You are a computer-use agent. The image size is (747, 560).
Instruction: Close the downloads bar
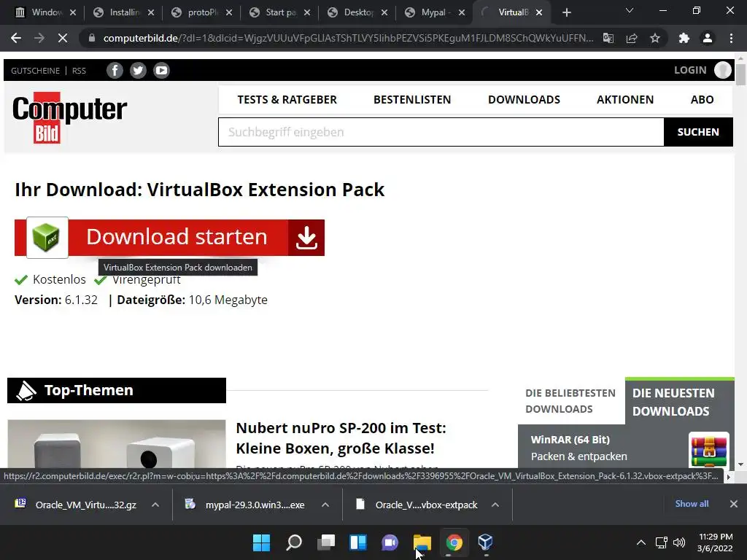(x=734, y=504)
